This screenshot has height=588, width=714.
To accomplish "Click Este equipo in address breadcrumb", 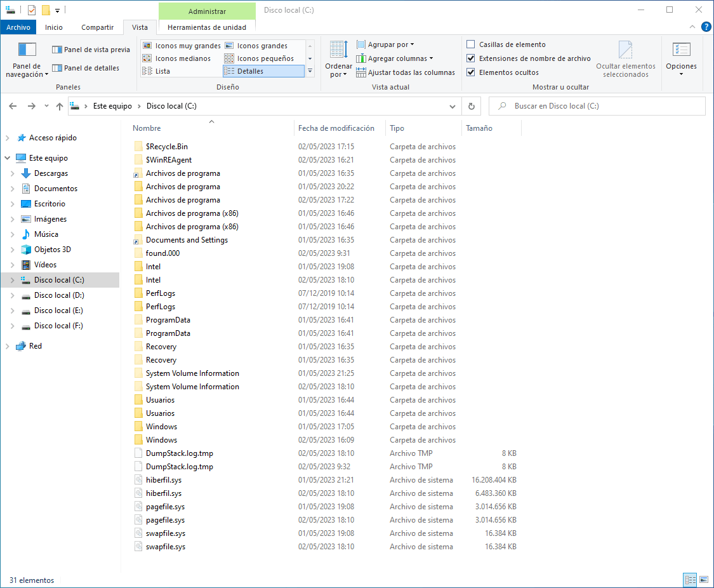I will pos(112,106).
